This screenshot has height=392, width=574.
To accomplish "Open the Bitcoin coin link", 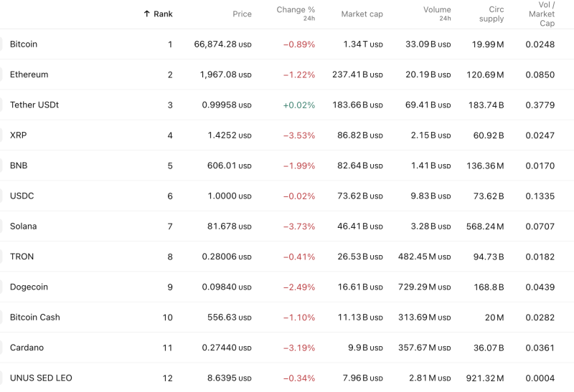I will (24, 44).
